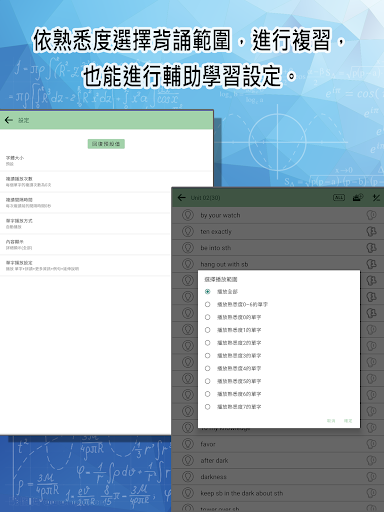
Task: Select radio for 熟悉度0~6 words
Action: click(208, 304)
